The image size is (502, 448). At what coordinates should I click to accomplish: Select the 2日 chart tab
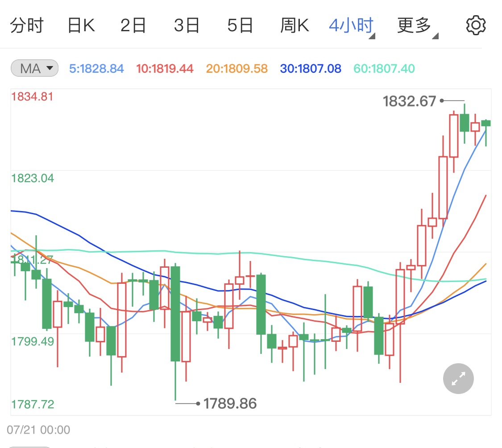(x=133, y=25)
